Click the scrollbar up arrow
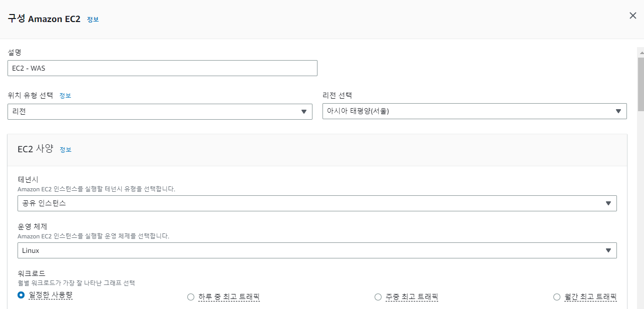This screenshot has width=644, height=309. (x=640, y=52)
